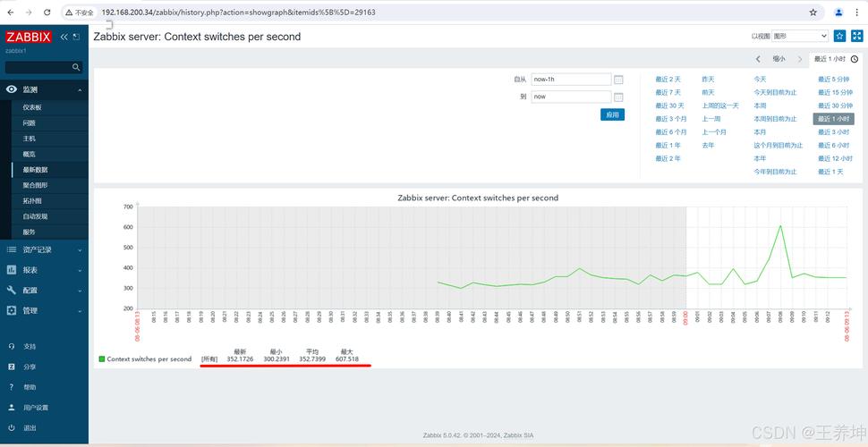Screen dimensions: 868x447
Task: Expand the 报表 reports section
Action: (x=44, y=270)
